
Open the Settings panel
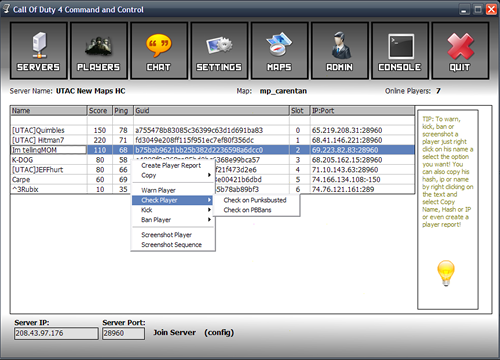219,51
